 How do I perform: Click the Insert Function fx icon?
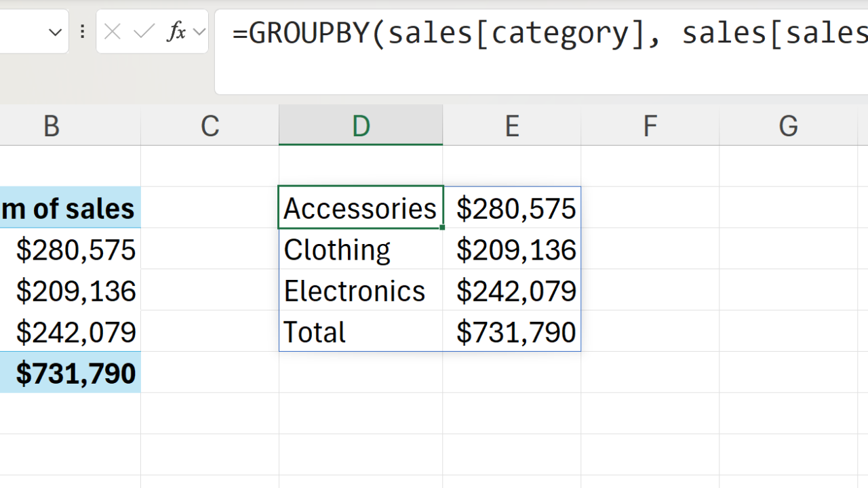click(176, 32)
